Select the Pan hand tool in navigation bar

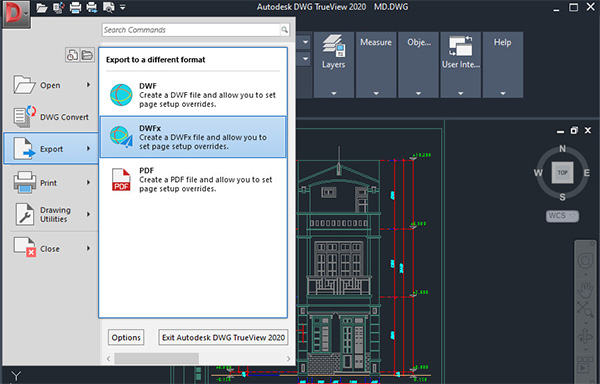pos(585,290)
